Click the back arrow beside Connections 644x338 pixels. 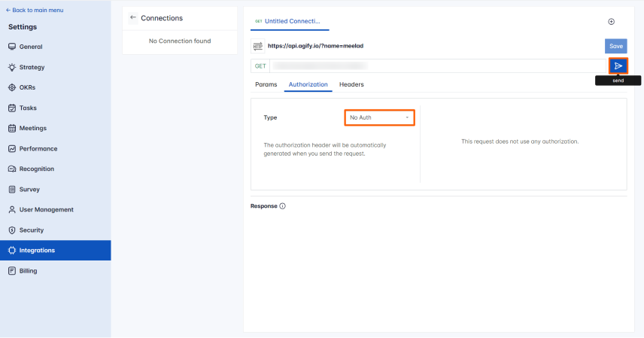click(x=132, y=17)
